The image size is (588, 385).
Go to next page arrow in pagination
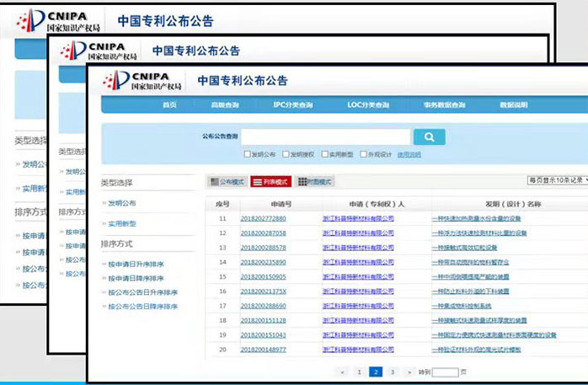[409, 372]
